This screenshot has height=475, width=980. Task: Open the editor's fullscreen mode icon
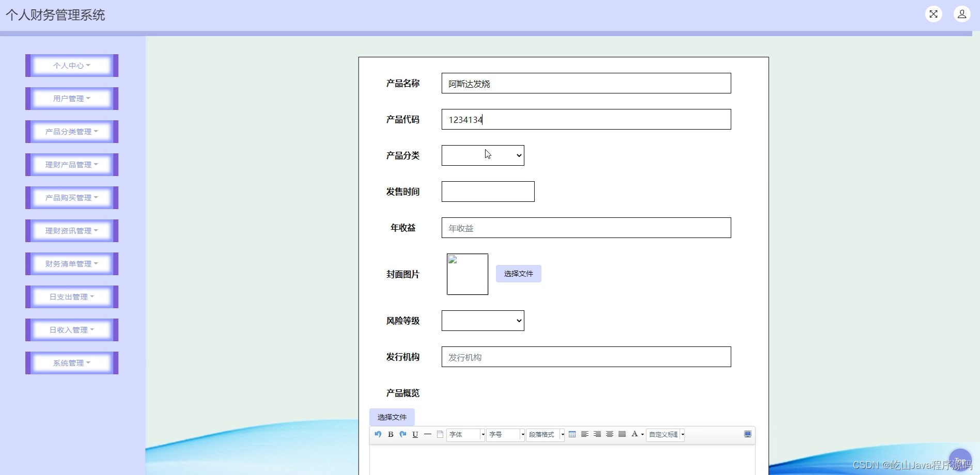click(747, 434)
